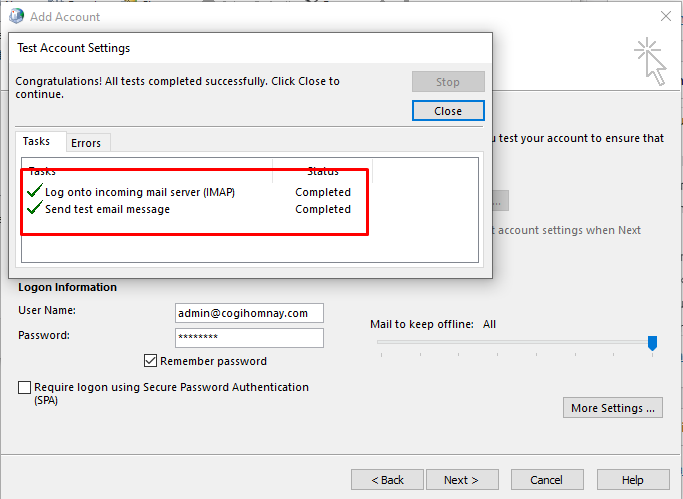Click the Mail to keep offline slider handle
This screenshot has height=499, width=683.
click(x=652, y=343)
